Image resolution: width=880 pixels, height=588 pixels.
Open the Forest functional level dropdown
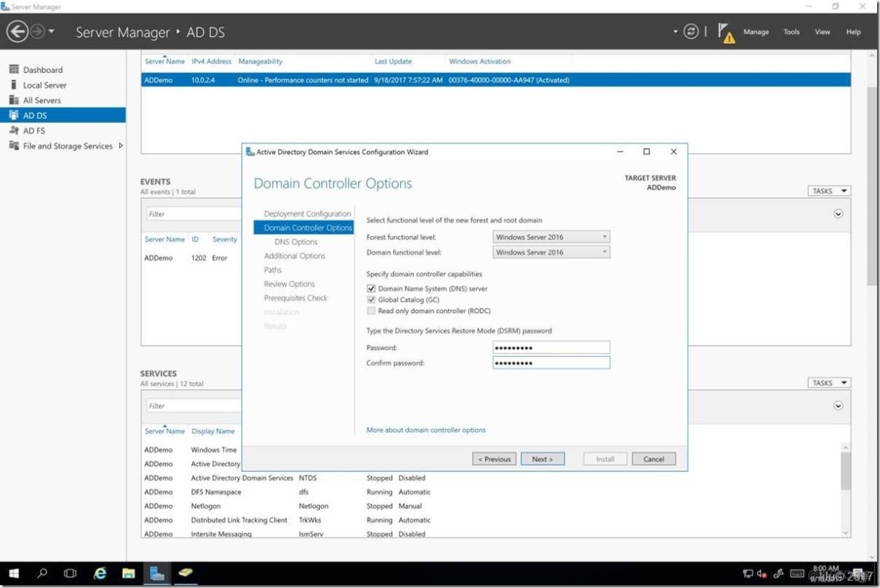pos(604,236)
